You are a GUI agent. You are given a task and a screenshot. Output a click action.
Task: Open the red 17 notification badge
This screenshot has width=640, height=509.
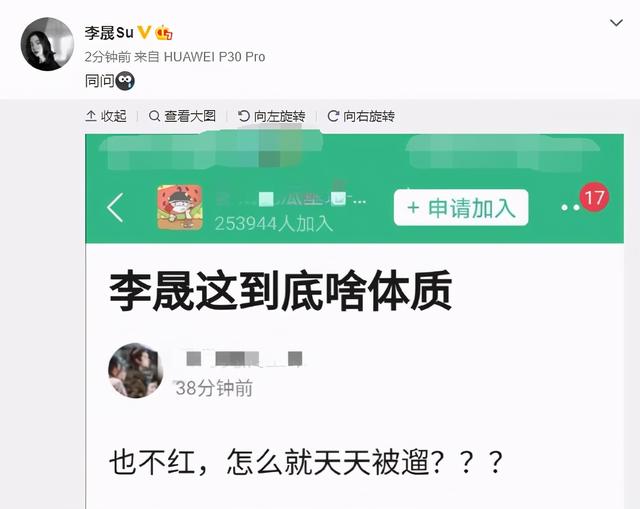(595, 197)
